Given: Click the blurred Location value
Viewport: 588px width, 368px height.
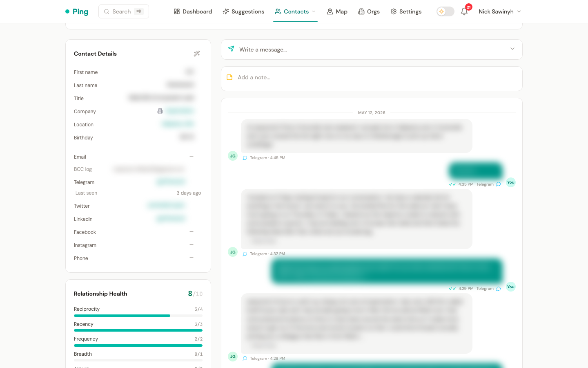Looking at the screenshot, I should tap(178, 124).
